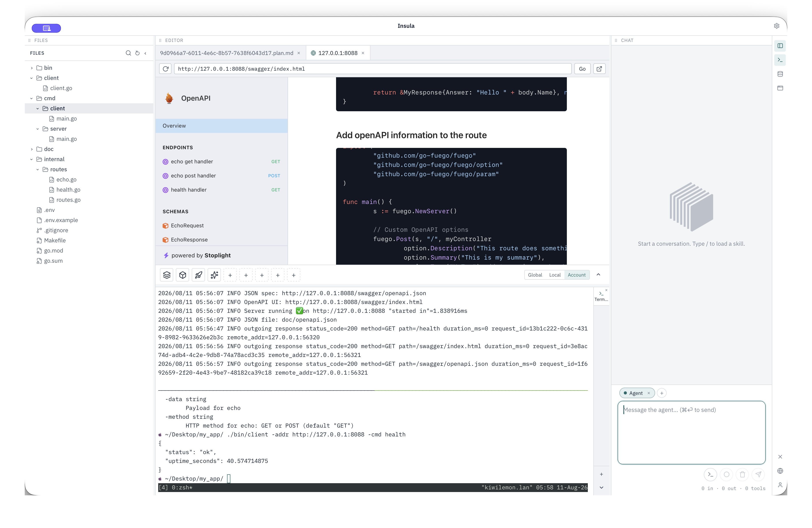The image size is (812, 528).
Task: Open go.mod file
Action: 89,251
